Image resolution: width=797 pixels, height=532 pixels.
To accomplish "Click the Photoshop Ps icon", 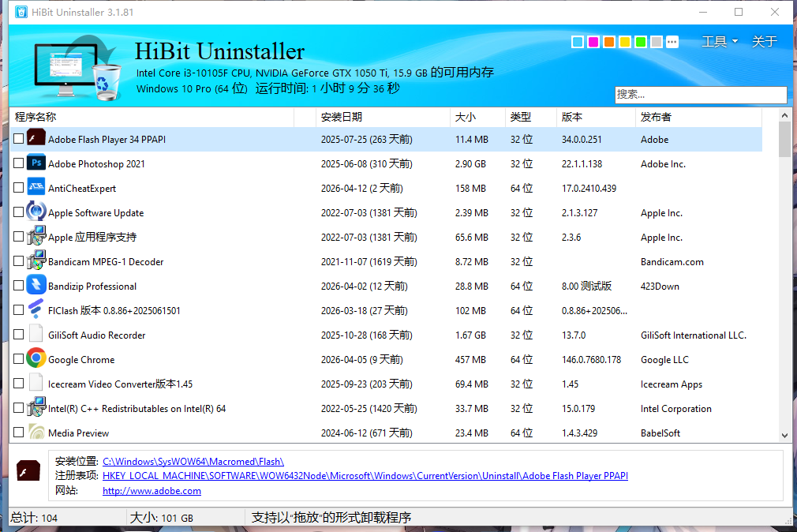I will coord(36,163).
